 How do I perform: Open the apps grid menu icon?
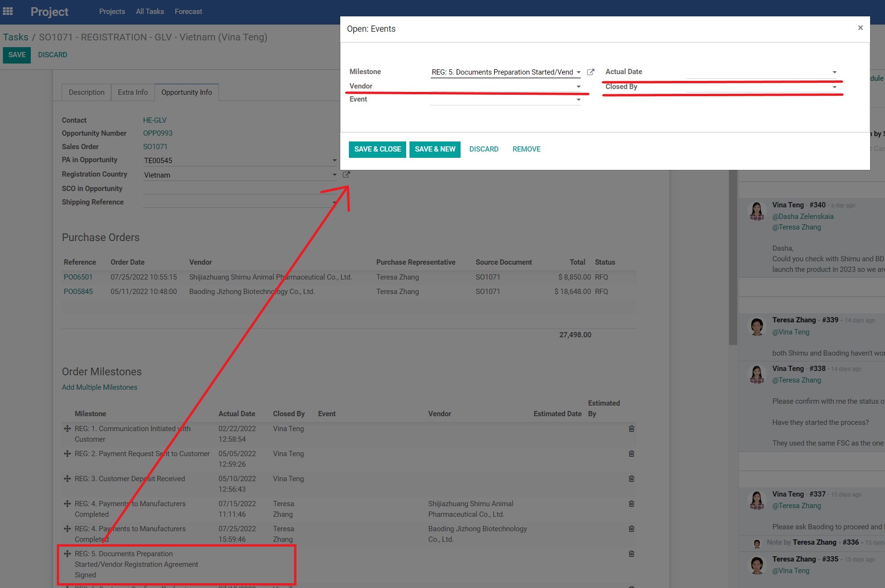click(x=8, y=11)
